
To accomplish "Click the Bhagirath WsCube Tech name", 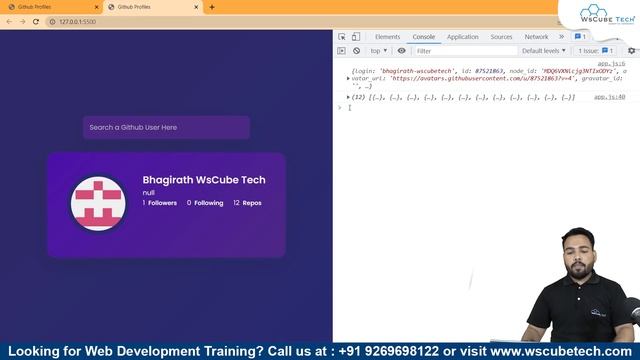I will tap(204, 180).
